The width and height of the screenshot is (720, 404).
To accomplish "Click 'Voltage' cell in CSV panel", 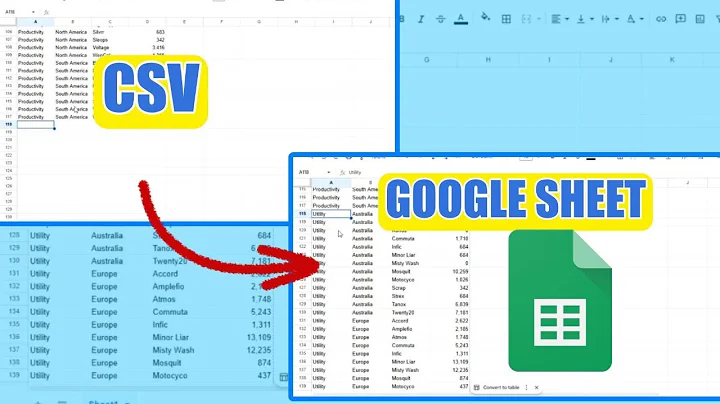I will pyautogui.click(x=101, y=48).
